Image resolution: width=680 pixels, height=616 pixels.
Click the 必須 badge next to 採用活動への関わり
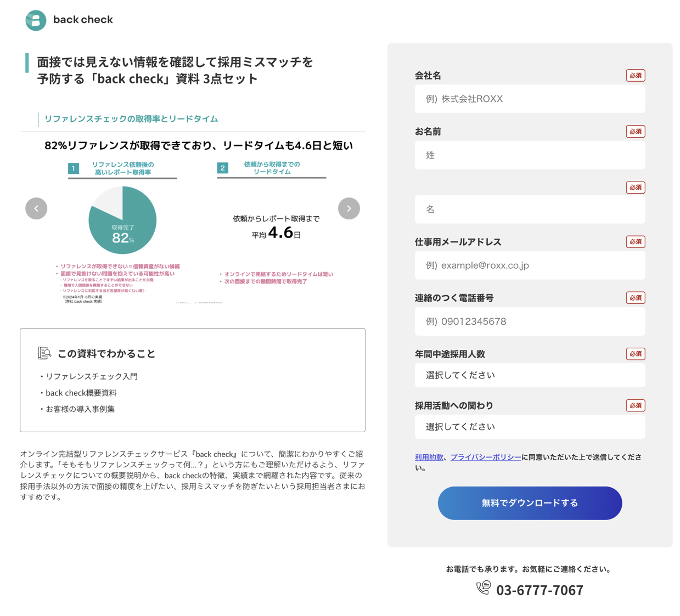(x=636, y=405)
